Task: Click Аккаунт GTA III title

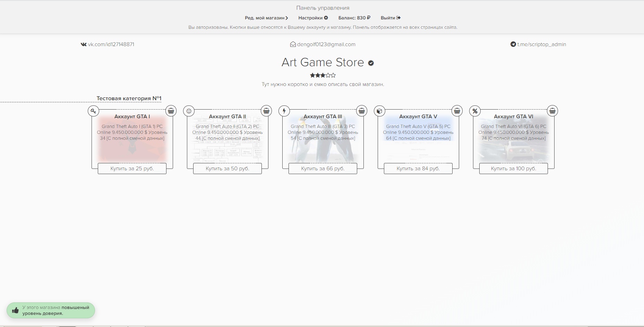Action: tap(323, 117)
